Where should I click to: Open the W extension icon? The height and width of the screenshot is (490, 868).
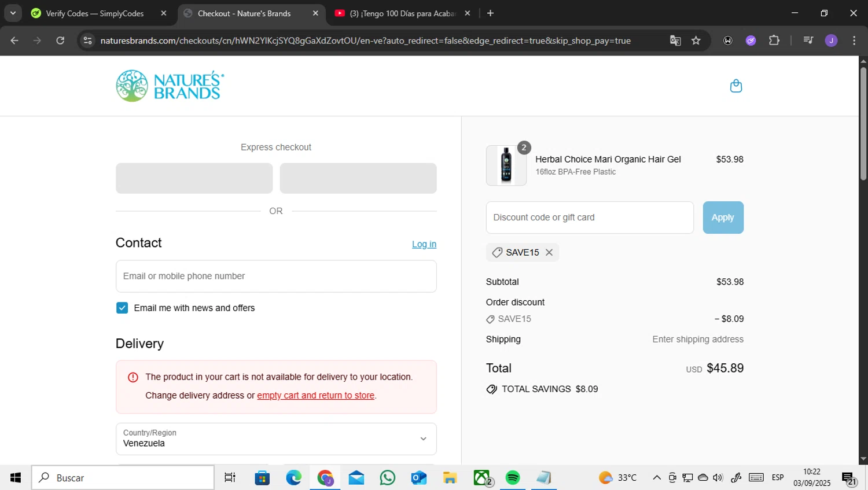728,40
